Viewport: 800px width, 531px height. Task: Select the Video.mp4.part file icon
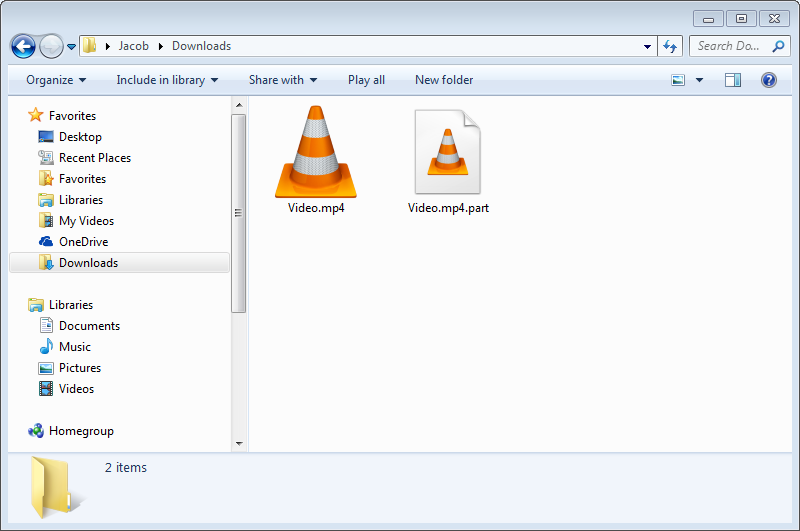pos(447,151)
